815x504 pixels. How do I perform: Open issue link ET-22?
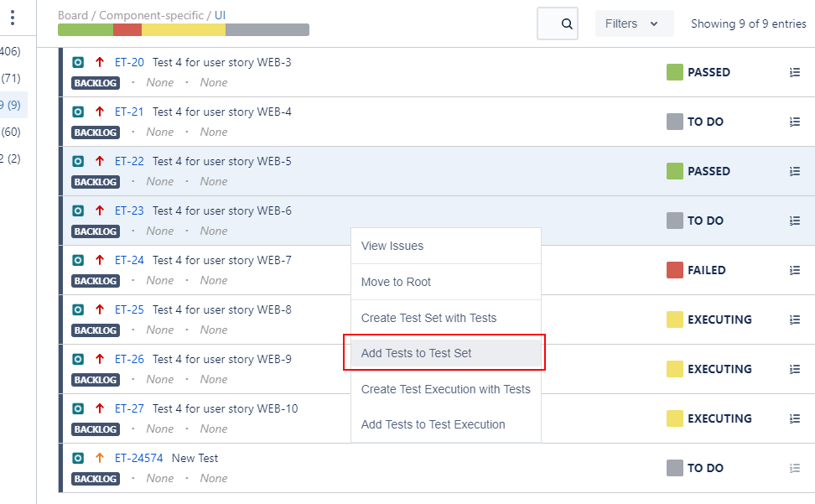tap(129, 161)
